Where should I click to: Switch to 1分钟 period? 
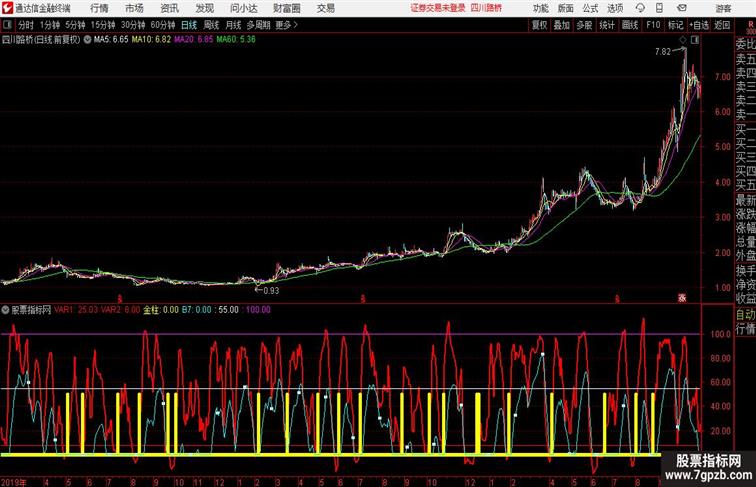point(49,25)
